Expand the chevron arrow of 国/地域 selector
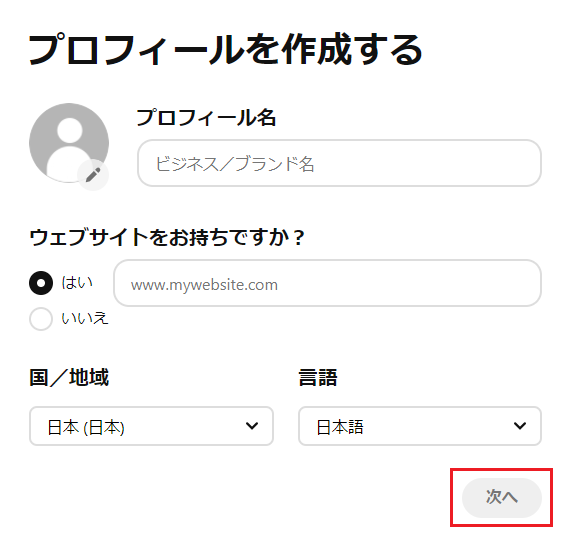Image resolution: width=581 pixels, height=549 pixels. (252, 426)
